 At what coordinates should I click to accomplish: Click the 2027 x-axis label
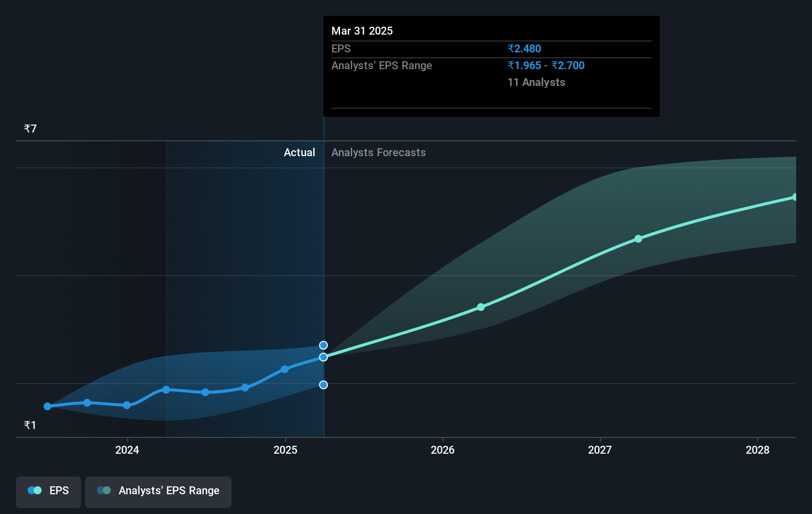click(600, 450)
